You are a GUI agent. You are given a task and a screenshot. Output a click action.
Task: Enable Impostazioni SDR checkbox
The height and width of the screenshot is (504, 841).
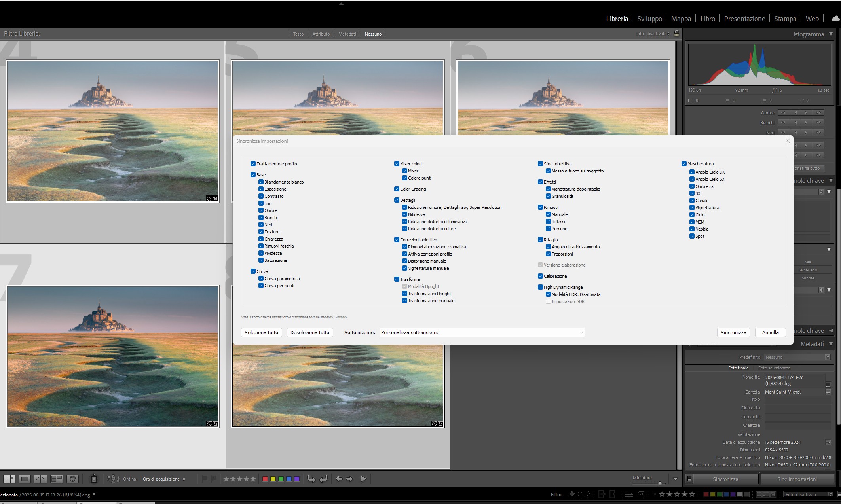548,301
